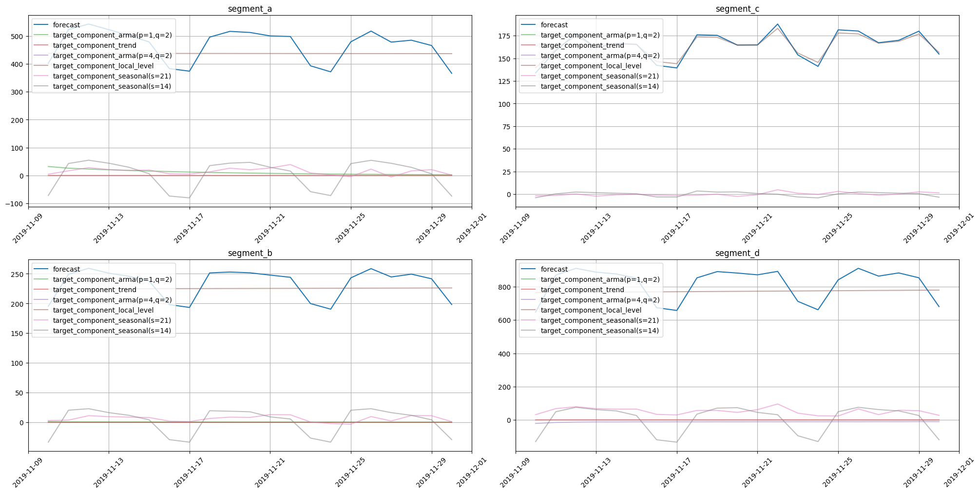The height and width of the screenshot is (493, 980).
Task: Click y-axis tick '250' in segment_b
Action: 18,274
